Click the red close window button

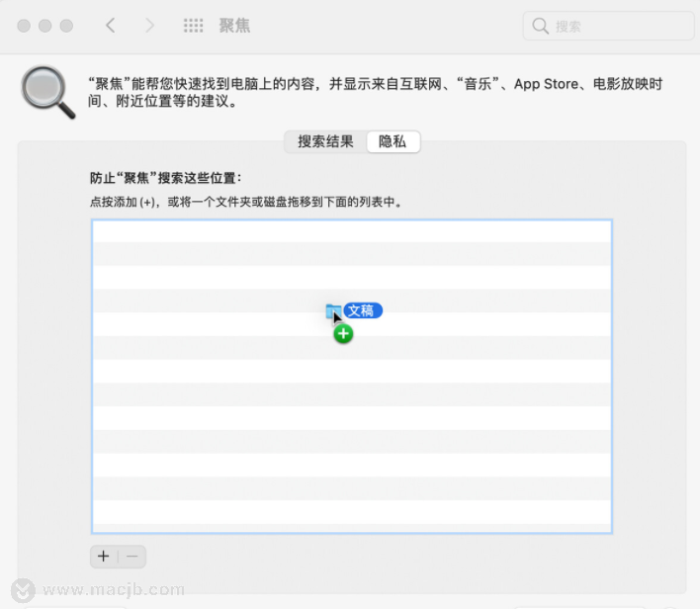click(24, 26)
